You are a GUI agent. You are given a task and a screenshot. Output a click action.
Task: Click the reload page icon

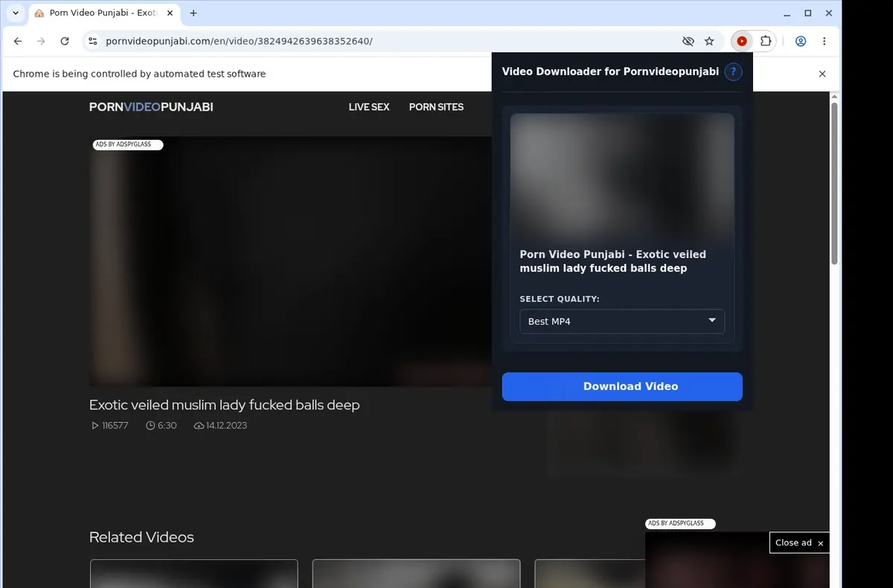(65, 41)
